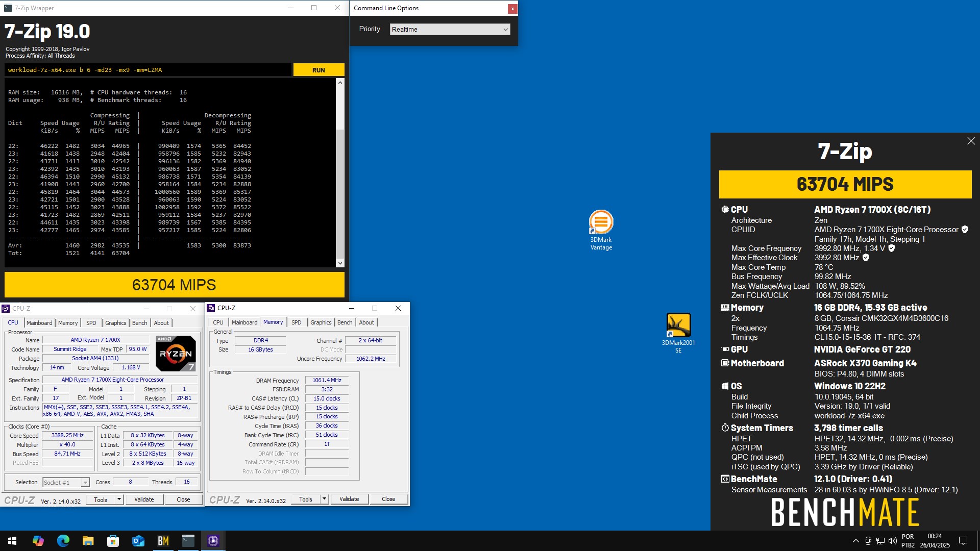980x551 pixels.
Task: Click the Memory icon in BenchMate panel
Action: (x=725, y=308)
